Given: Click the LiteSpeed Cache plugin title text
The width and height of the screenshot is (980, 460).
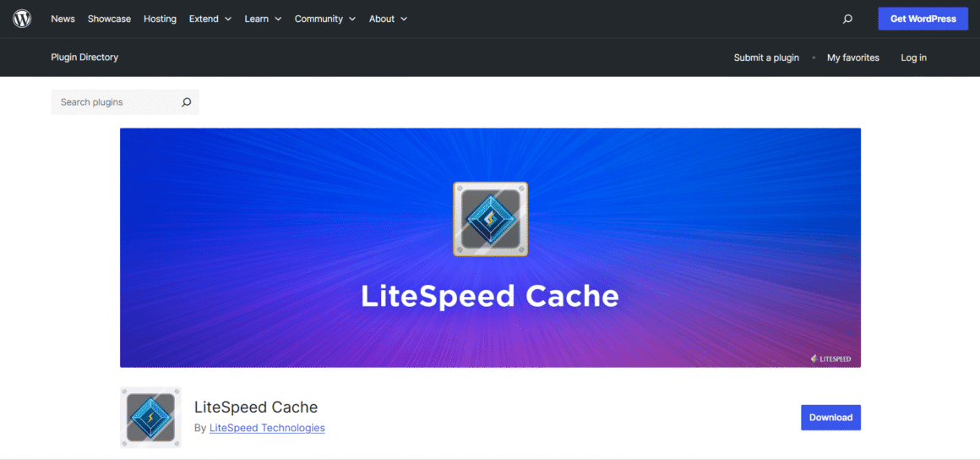Looking at the screenshot, I should pos(256,408).
